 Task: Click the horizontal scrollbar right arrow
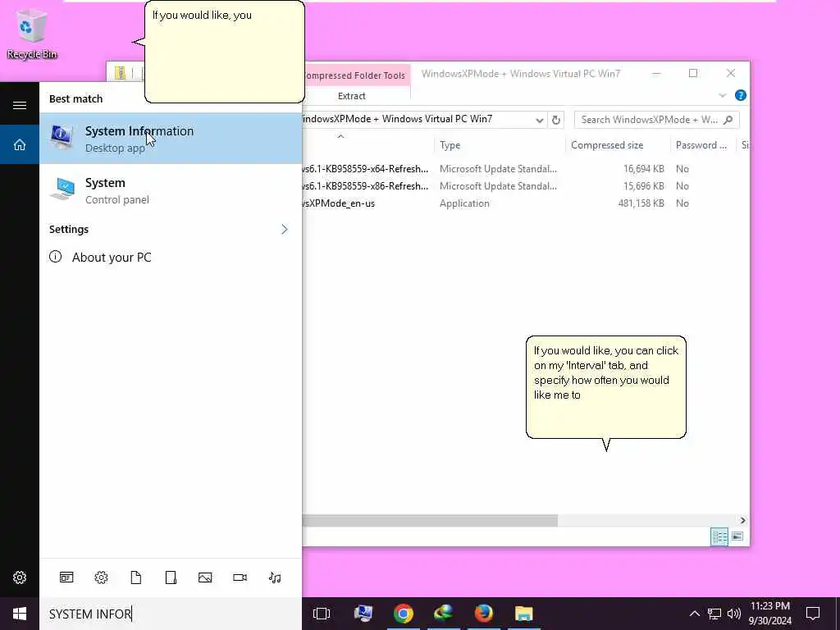[742, 520]
